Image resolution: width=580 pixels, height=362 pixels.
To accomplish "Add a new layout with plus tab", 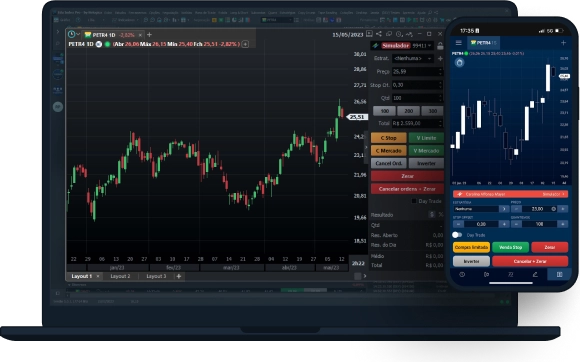I will [x=179, y=276].
